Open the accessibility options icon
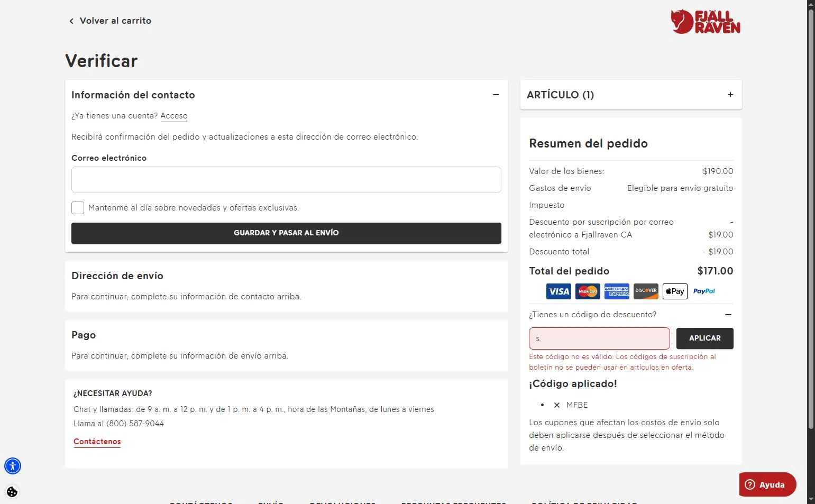Screen dimensions: 815x504 [x=13, y=466]
